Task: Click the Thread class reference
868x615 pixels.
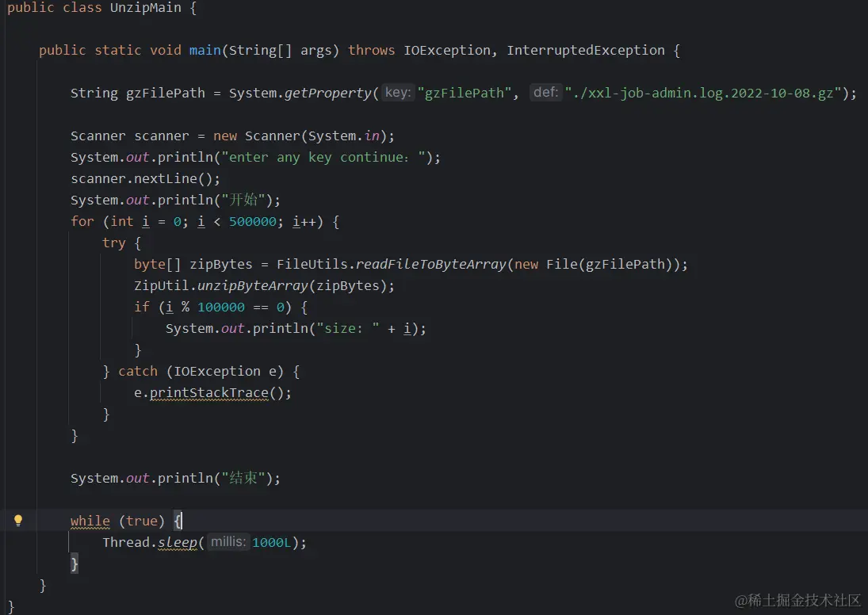Action: (x=126, y=543)
